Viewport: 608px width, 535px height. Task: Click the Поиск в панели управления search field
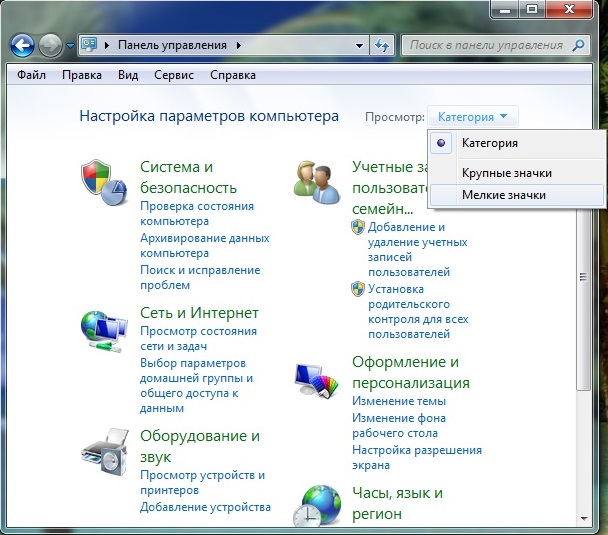coord(484,46)
